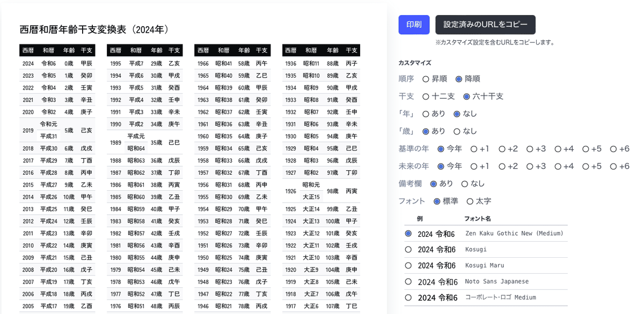Click the 1966 year cell
644x314 pixels.
click(203, 63)
